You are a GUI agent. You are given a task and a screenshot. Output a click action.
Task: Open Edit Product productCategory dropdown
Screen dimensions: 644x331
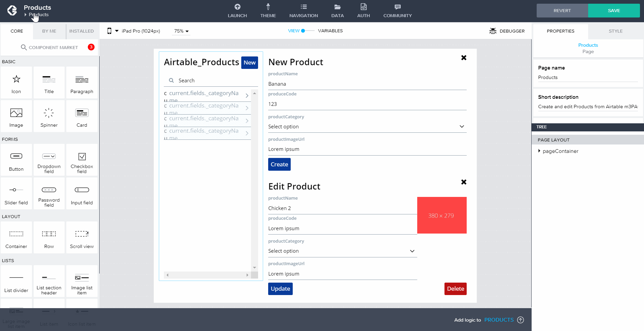tap(343, 251)
